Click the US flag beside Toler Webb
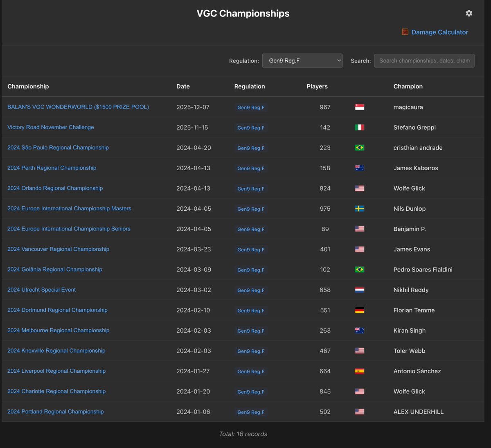The width and height of the screenshot is (491, 448). tap(360, 351)
